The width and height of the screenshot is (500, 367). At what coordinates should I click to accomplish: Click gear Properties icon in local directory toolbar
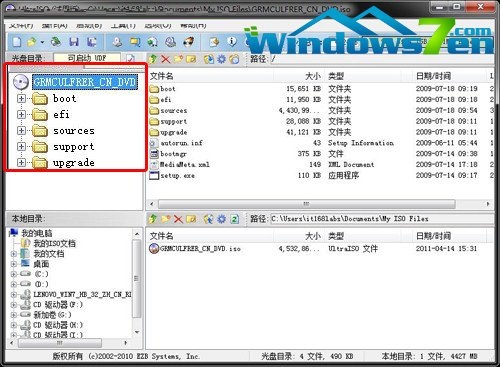[x=222, y=219]
